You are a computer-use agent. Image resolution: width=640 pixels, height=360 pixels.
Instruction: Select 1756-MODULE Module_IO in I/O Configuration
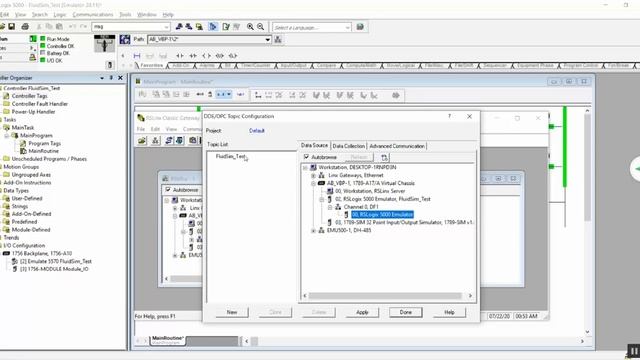tap(54, 269)
